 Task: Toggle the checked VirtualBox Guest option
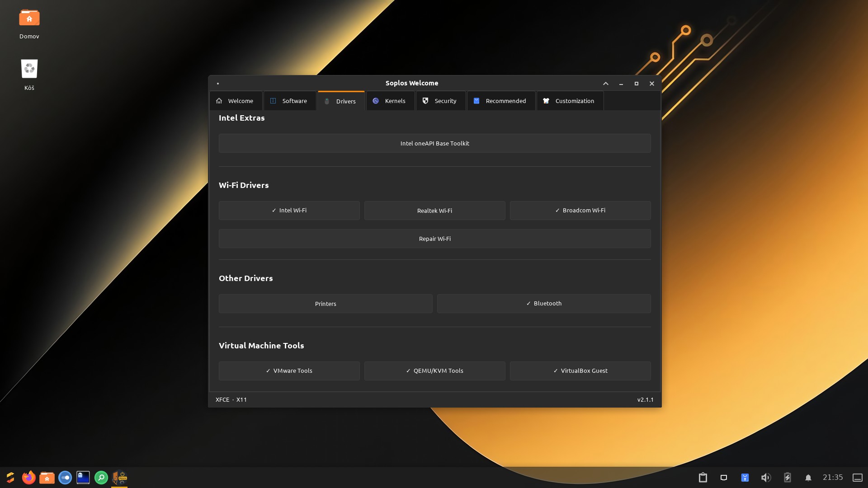[x=580, y=371]
